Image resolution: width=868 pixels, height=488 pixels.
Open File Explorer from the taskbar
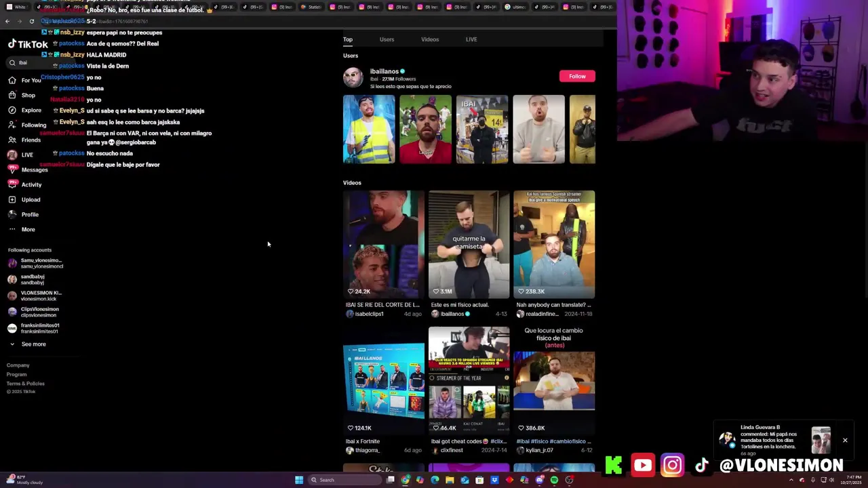450,480
